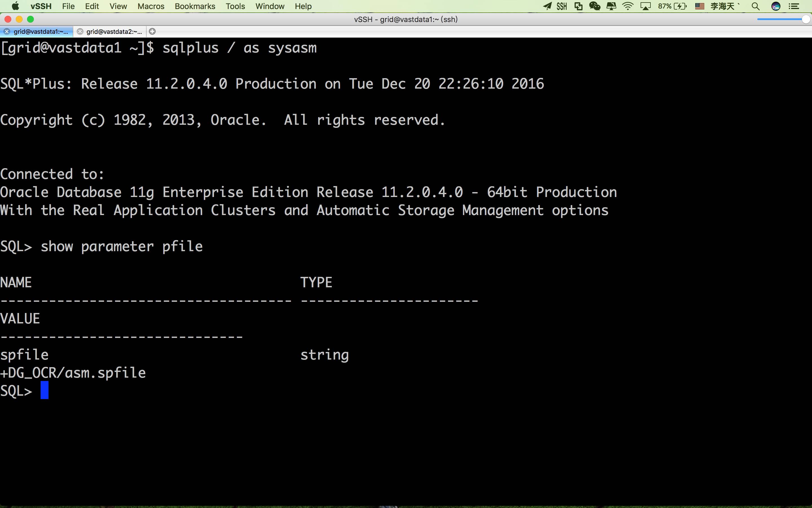Open the Help menu
812x508 pixels.
[x=303, y=6]
